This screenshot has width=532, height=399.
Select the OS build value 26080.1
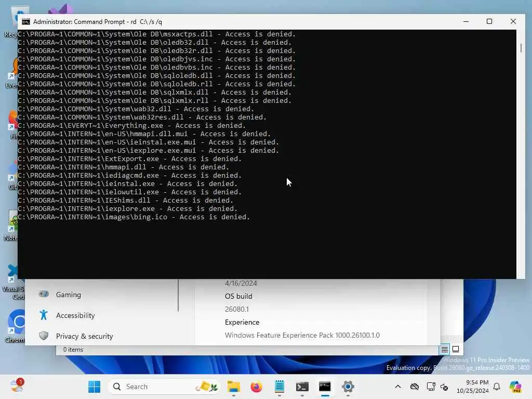(237, 309)
